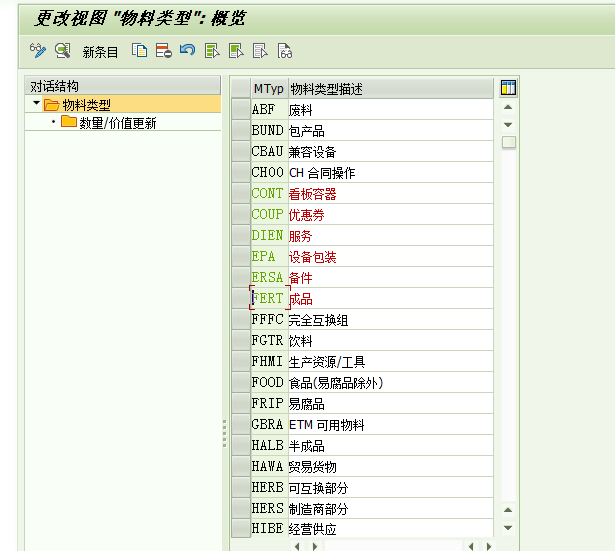Open the table column configuration icon
Image resolution: width=615 pixels, height=551 pixels.
pos(508,88)
